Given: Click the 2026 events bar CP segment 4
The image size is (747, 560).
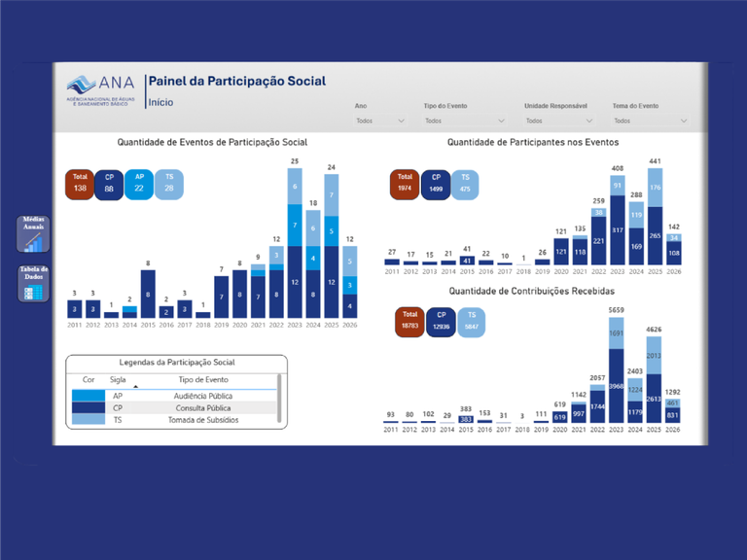Looking at the screenshot, I should pyautogui.click(x=350, y=306).
